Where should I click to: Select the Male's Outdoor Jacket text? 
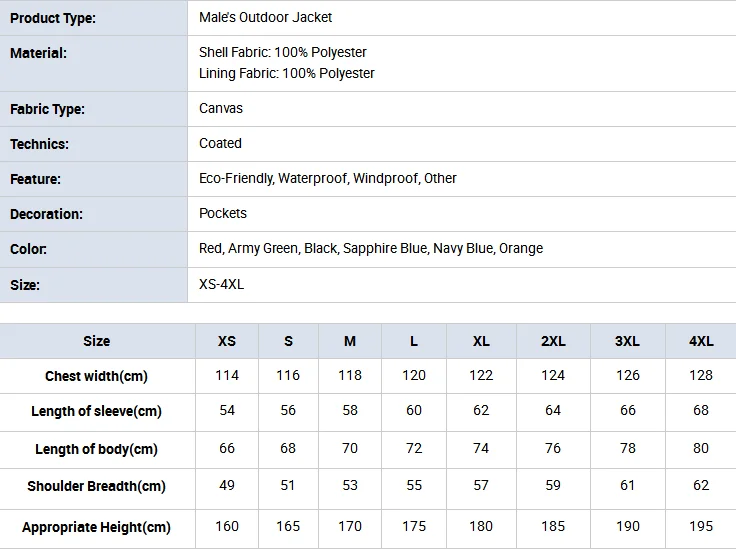pos(265,17)
